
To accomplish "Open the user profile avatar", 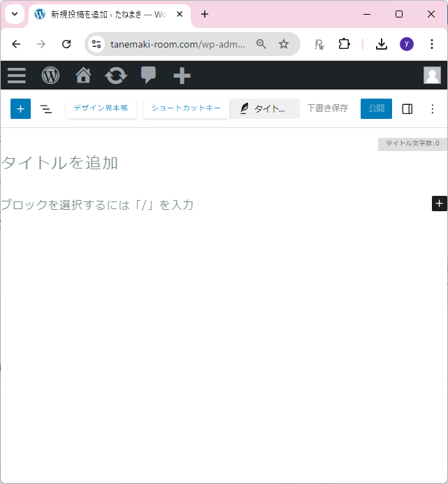I will click(432, 76).
